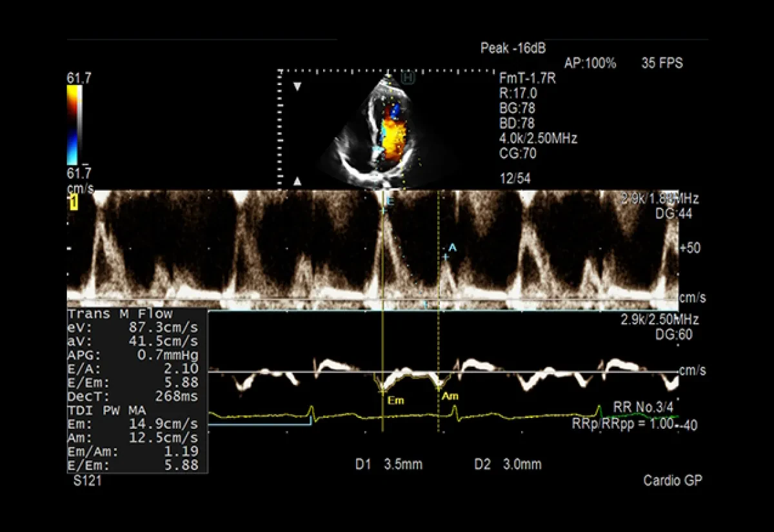Select the E/A 2.10 ratio row

click(x=134, y=368)
